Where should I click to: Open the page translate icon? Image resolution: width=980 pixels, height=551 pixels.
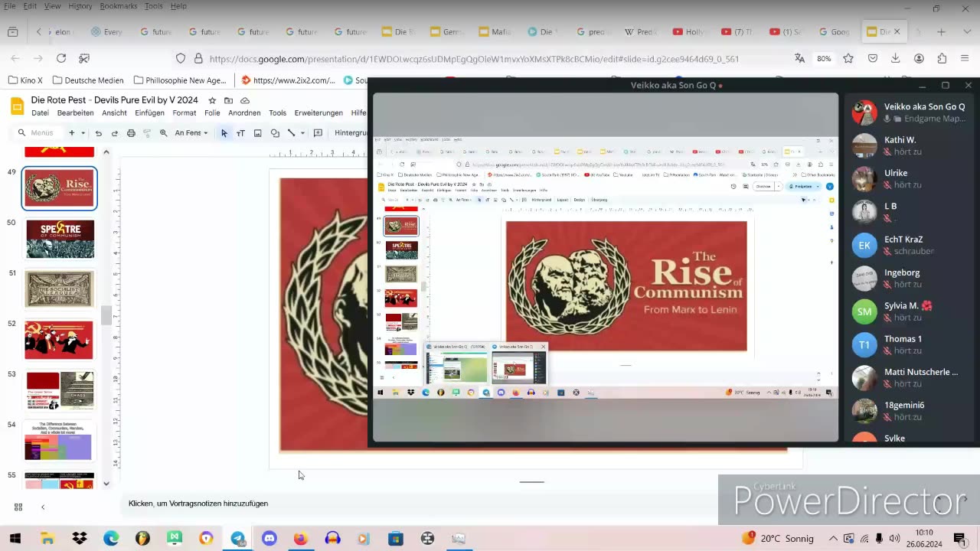[x=800, y=58]
